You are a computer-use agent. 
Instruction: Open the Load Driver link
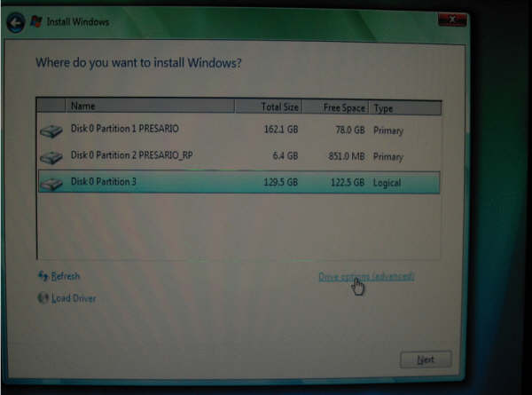coord(74,298)
